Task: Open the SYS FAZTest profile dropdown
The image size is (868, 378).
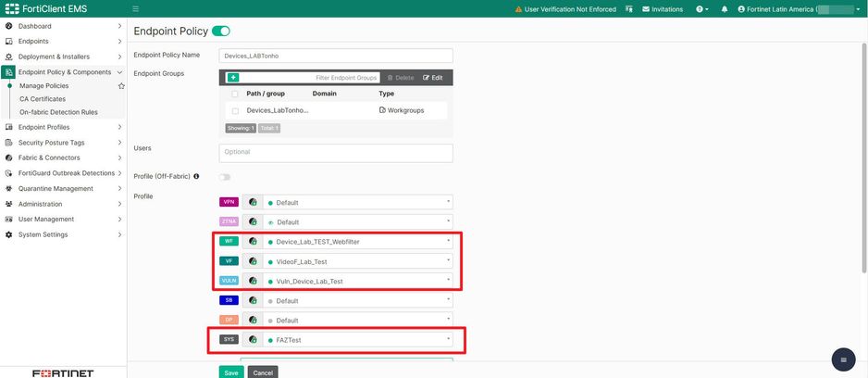Action: point(358,339)
